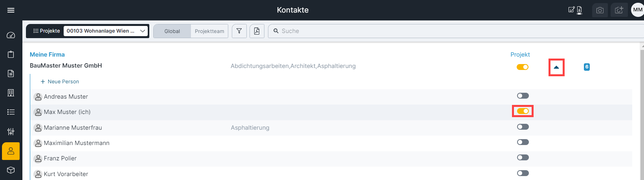
Task: Open the project dropdown 00103 Wohnanlage Wien
Action: tap(106, 31)
